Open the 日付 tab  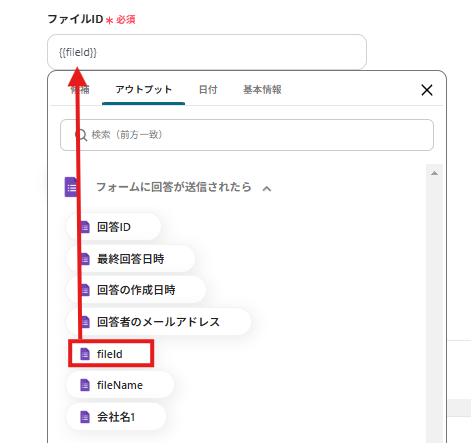click(208, 89)
